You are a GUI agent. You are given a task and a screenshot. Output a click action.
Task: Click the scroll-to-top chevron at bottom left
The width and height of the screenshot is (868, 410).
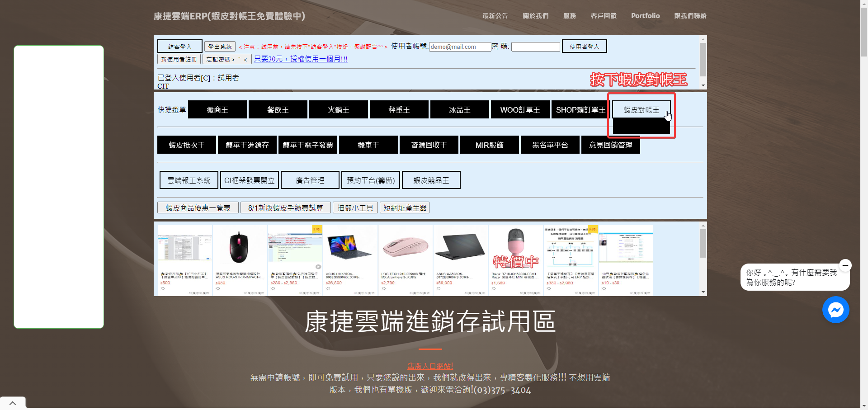tap(13, 403)
